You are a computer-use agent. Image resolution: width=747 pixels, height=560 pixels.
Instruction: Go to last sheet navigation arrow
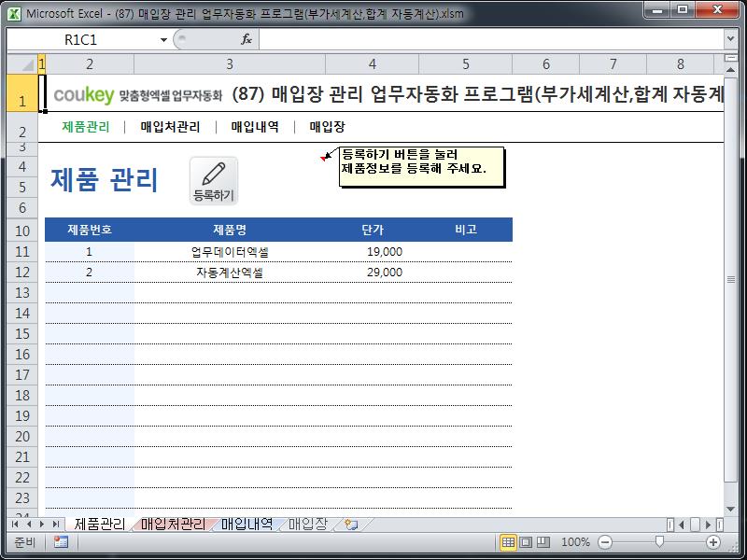56,525
